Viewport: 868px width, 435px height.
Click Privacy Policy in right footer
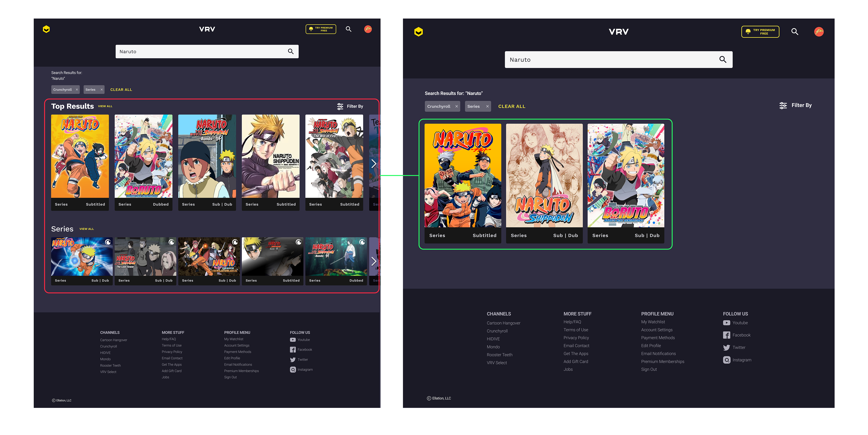coord(576,338)
